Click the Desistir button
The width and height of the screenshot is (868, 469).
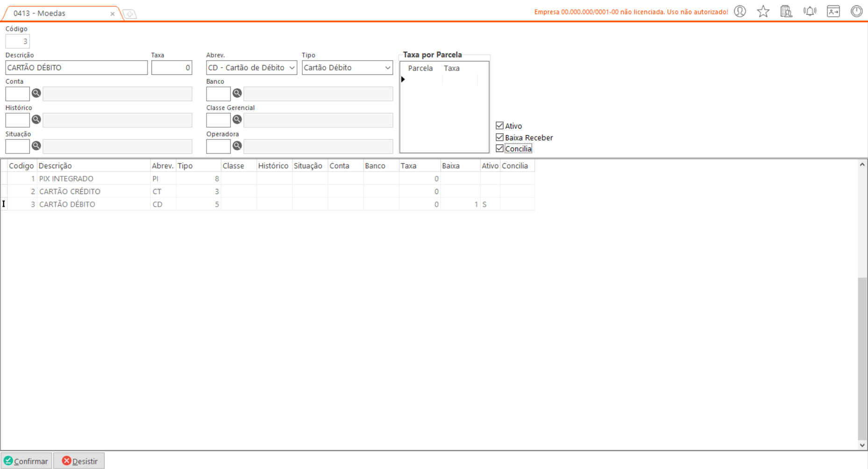(79, 461)
